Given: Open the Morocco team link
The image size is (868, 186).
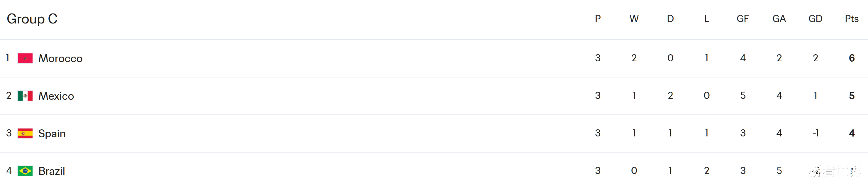Looking at the screenshot, I should tap(60, 58).
